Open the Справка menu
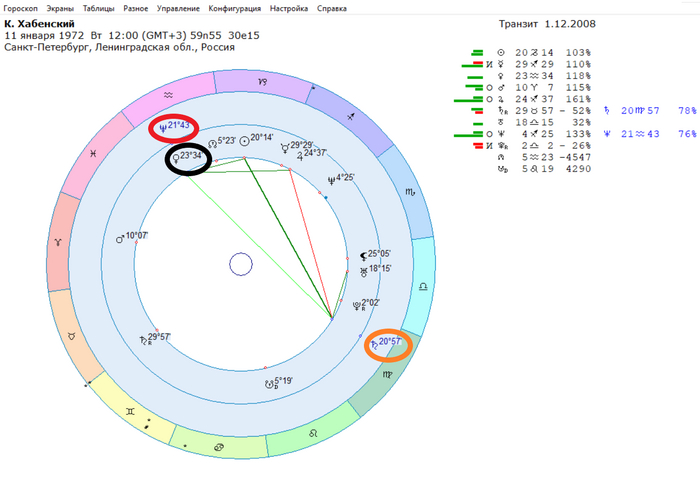Image resolution: width=700 pixels, height=482 pixels. point(332,8)
